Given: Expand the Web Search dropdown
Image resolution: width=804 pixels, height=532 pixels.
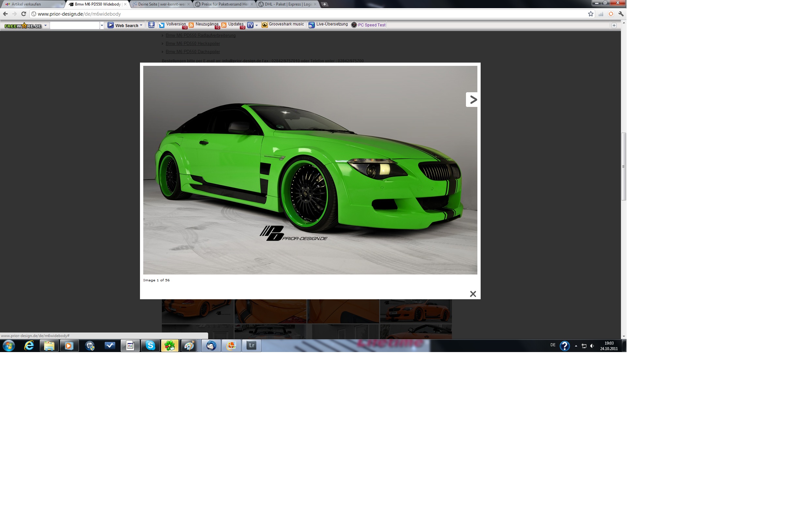Looking at the screenshot, I should (x=141, y=25).
